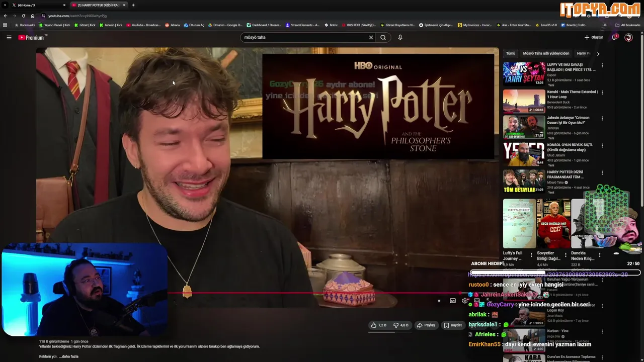The image size is (644, 362).
Task: Open 'Drive'ım - Google D...' bookmark
Action: click(225, 25)
